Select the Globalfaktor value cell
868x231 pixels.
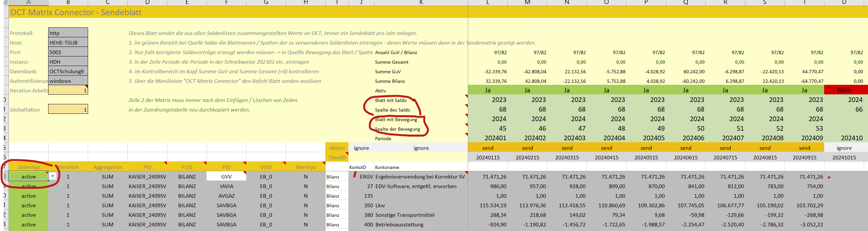pyautogui.click(x=68, y=109)
